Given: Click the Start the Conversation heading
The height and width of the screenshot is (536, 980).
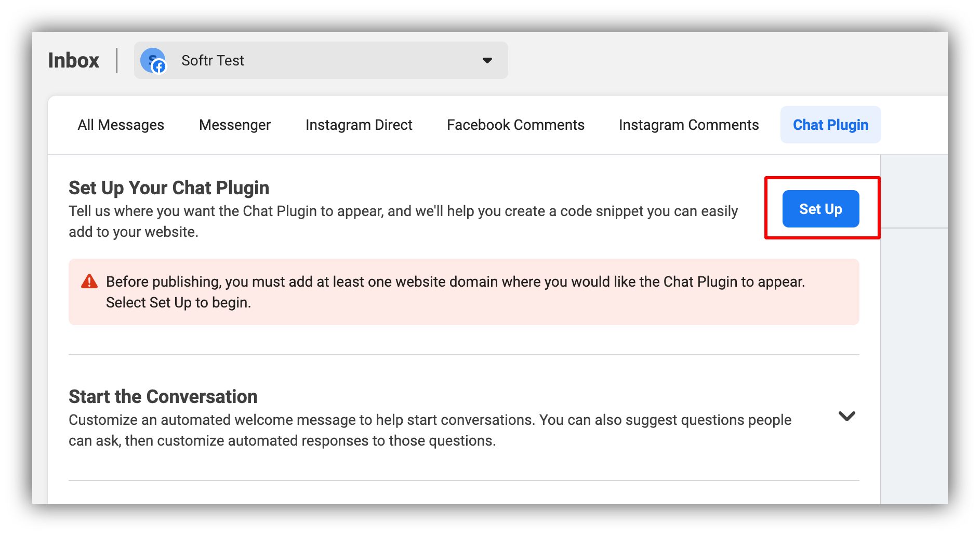Looking at the screenshot, I should tap(163, 396).
